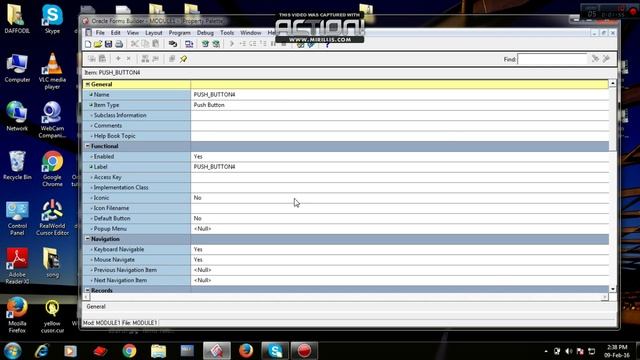Click inside the Find input field
Viewport: 640px width, 360px height.
552,59
